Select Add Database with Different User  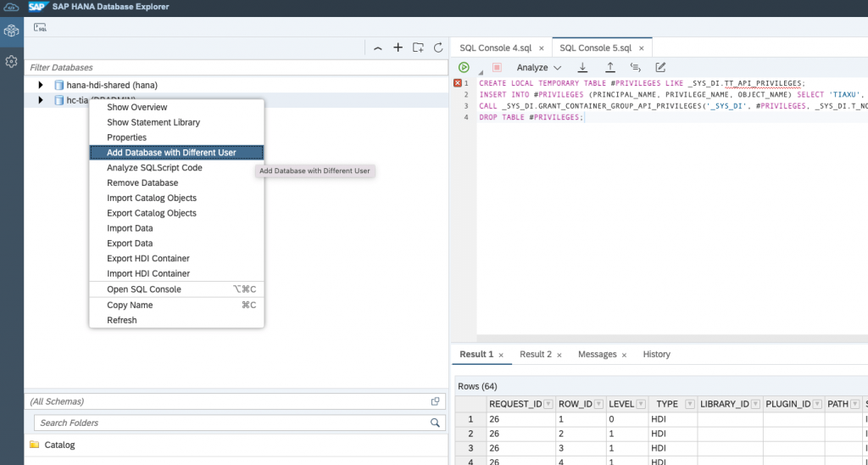coord(176,153)
